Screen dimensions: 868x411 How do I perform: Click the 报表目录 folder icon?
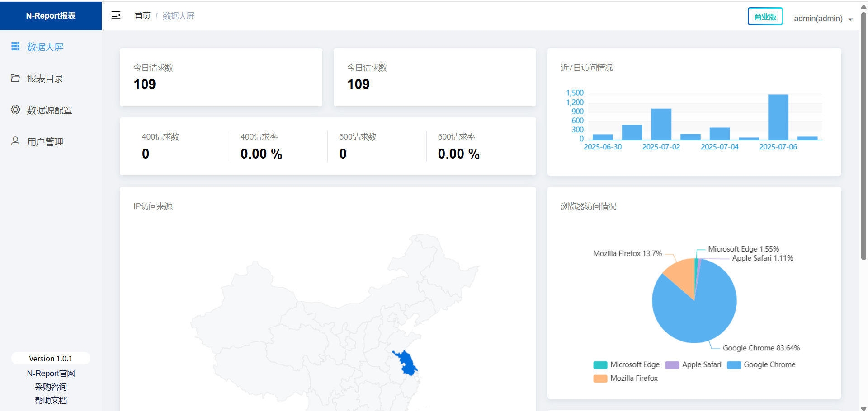15,78
